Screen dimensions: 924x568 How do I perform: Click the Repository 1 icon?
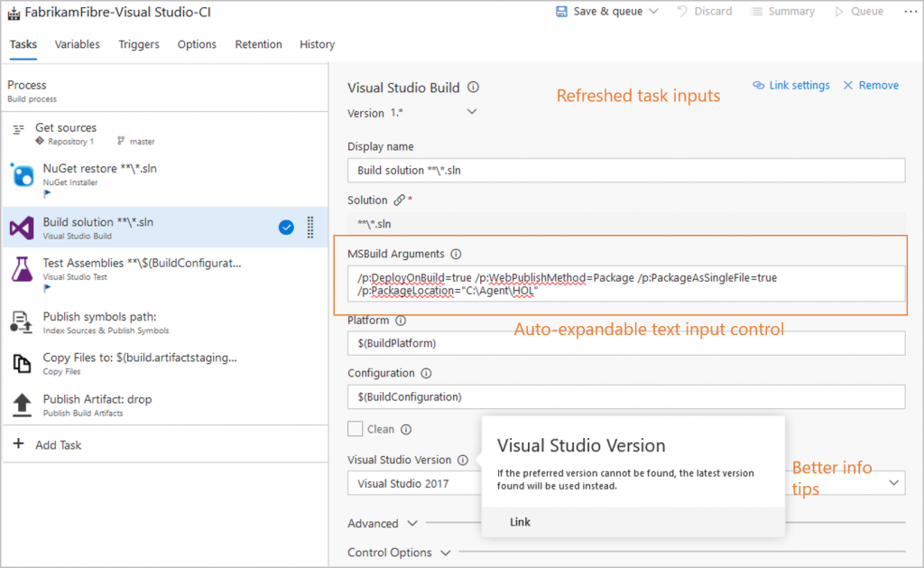(x=40, y=141)
